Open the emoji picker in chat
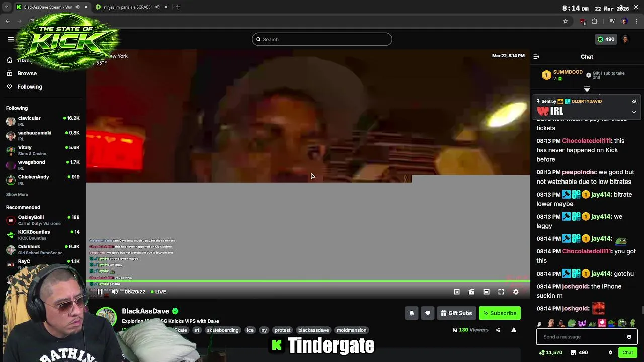Screen dimensions: 644x362 point(629,337)
